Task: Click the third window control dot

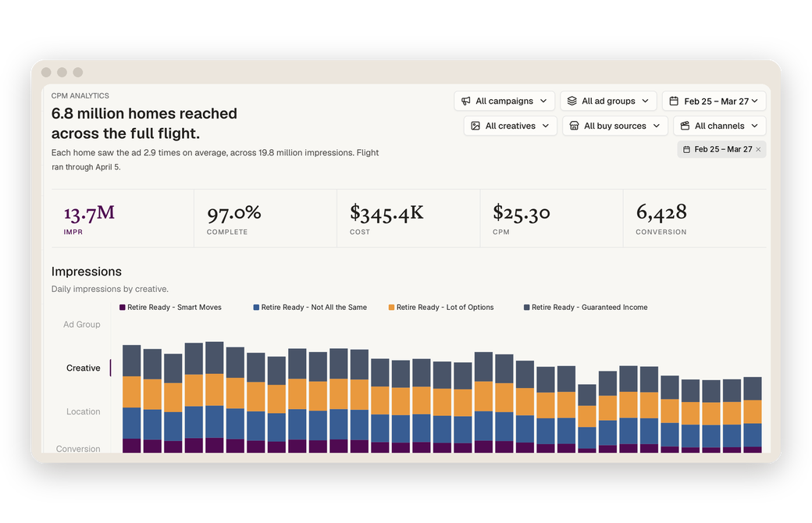Action: (77, 73)
